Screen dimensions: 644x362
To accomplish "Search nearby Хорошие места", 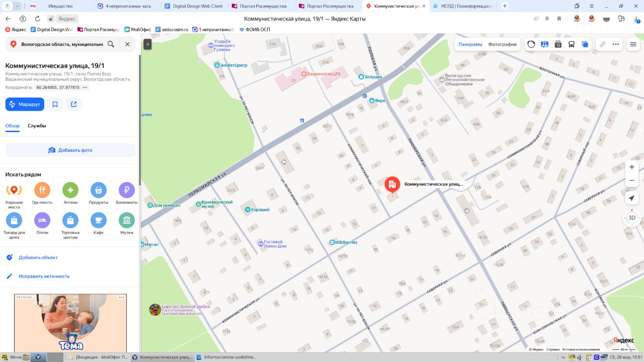I will point(14,196).
